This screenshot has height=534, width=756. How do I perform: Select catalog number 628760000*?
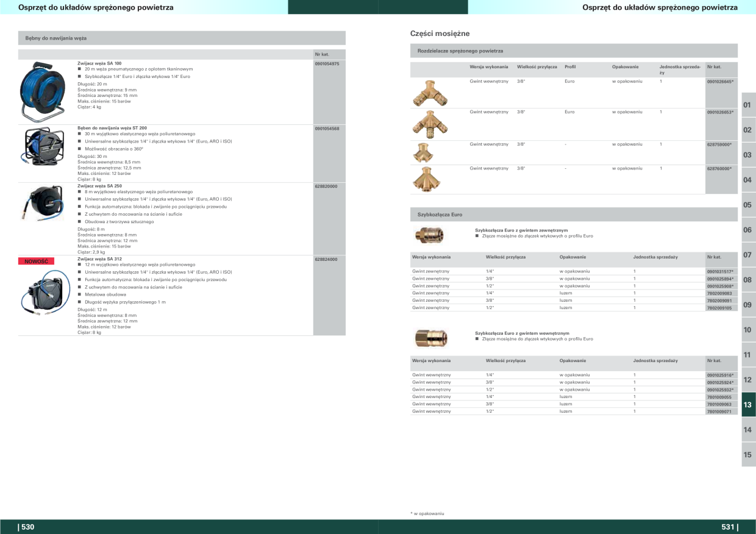click(x=719, y=168)
